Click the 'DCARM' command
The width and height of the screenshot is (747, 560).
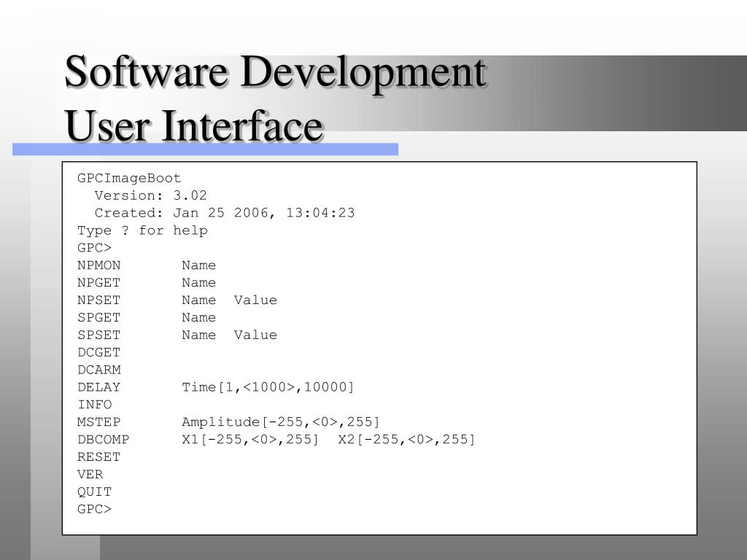[99, 370]
